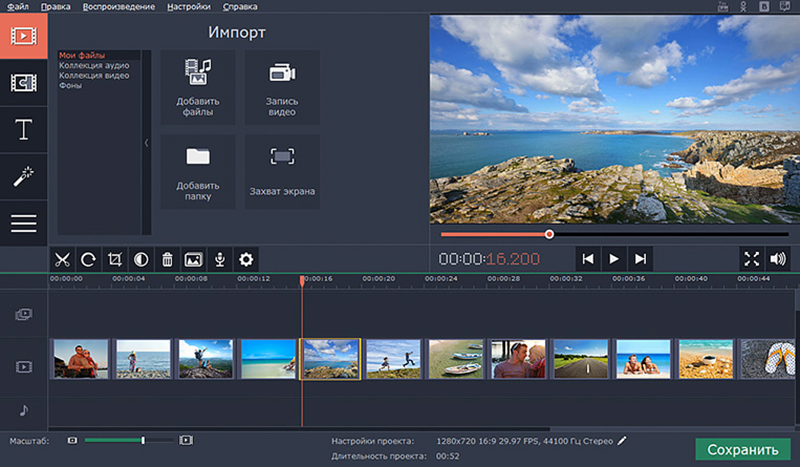Open the magic wand effects tab

pyautogui.click(x=23, y=176)
